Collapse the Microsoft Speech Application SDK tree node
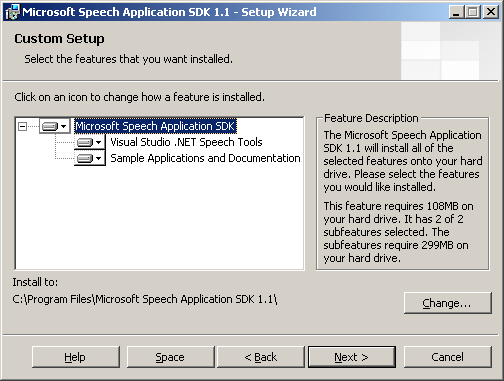Image resolution: width=504 pixels, height=381 pixels. pyautogui.click(x=22, y=126)
